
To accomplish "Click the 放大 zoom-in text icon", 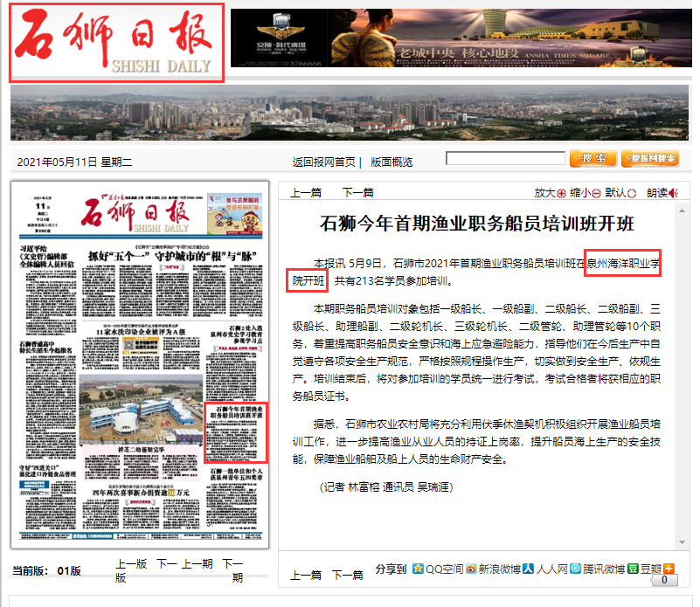I will pyautogui.click(x=562, y=193).
